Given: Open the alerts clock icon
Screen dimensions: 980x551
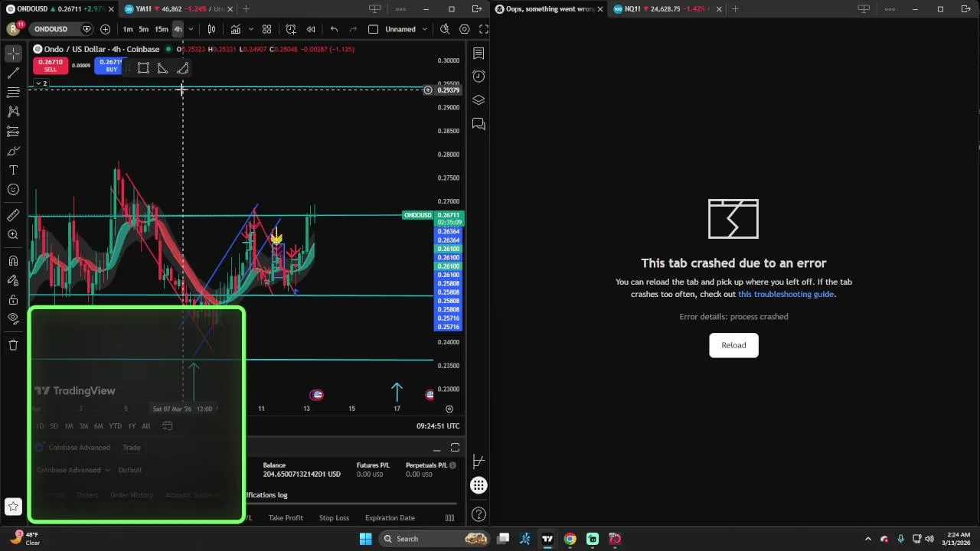Looking at the screenshot, I should [x=479, y=77].
